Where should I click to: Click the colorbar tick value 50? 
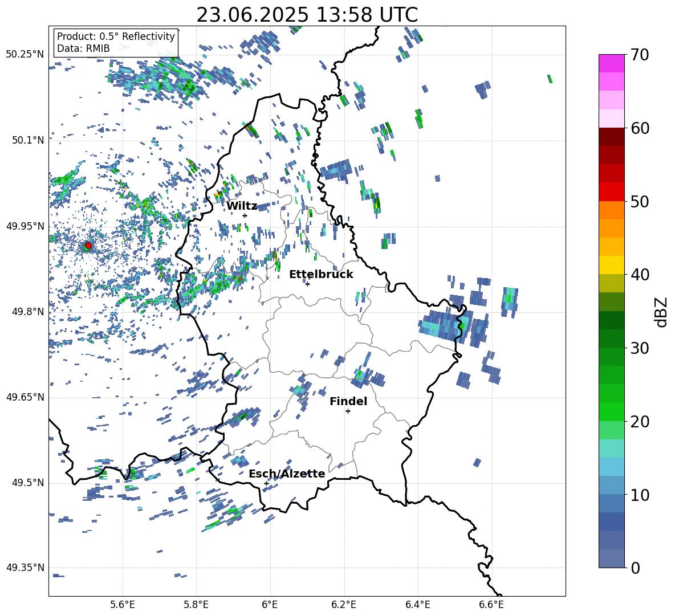[640, 201]
